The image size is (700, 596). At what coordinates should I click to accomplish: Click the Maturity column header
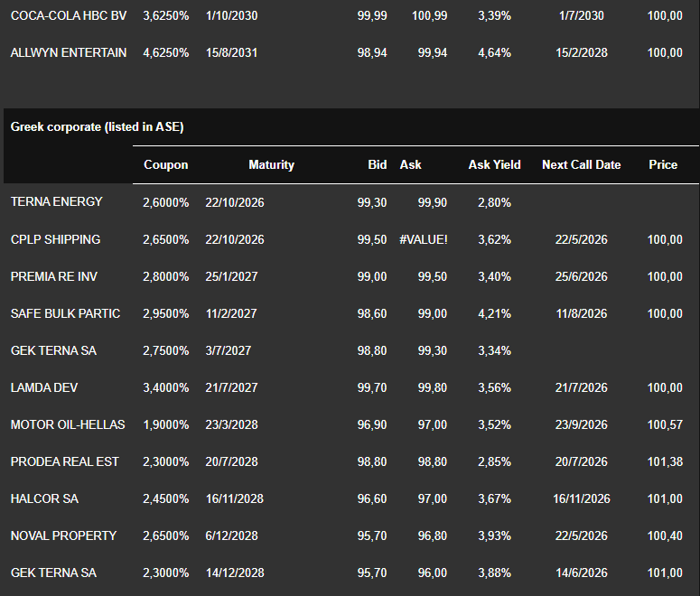click(x=271, y=164)
